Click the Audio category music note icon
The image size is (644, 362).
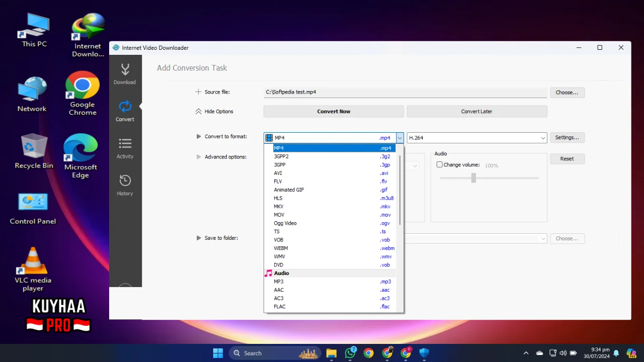[269, 273]
